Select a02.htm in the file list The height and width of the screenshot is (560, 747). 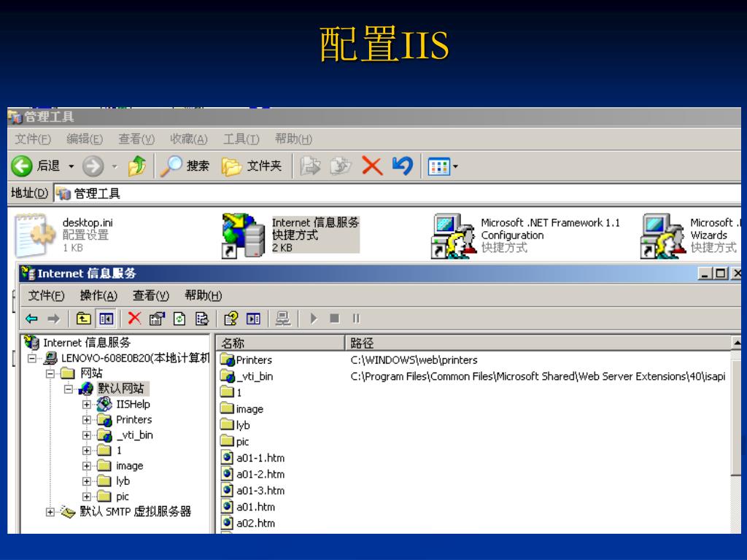[x=255, y=524]
